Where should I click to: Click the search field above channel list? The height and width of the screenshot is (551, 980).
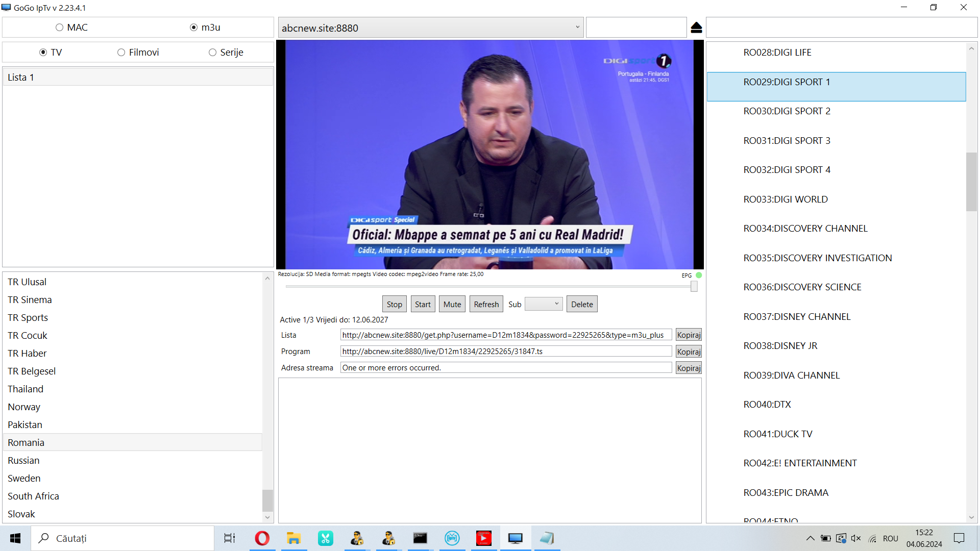tap(841, 28)
